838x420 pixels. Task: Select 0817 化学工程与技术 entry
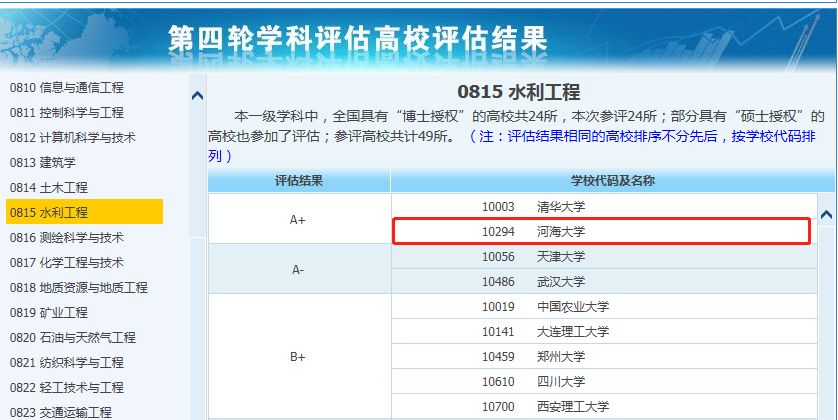click(66, 262)
